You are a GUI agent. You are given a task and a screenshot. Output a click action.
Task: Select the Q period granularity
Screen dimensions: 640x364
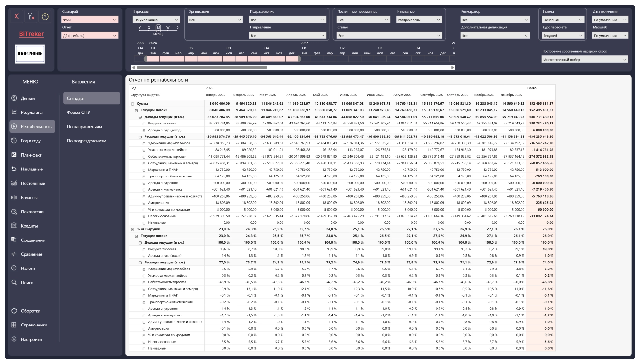pyautogui.click(x=149, y=28)
